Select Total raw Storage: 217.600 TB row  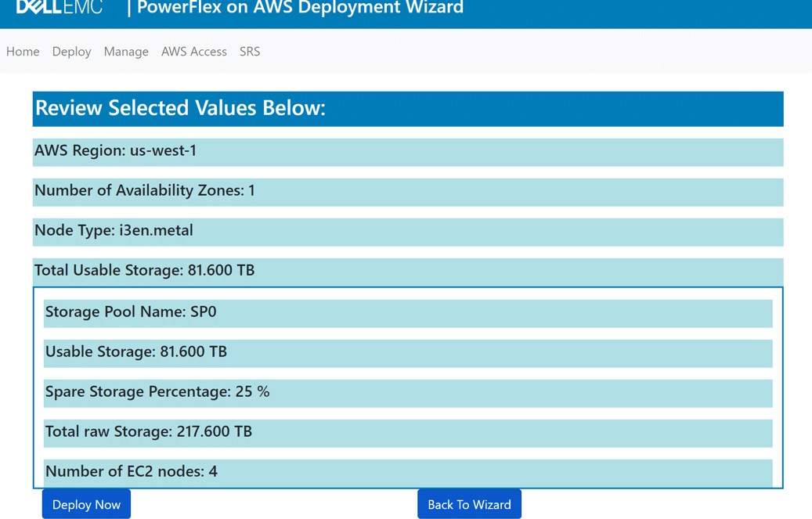click(408, 433)
